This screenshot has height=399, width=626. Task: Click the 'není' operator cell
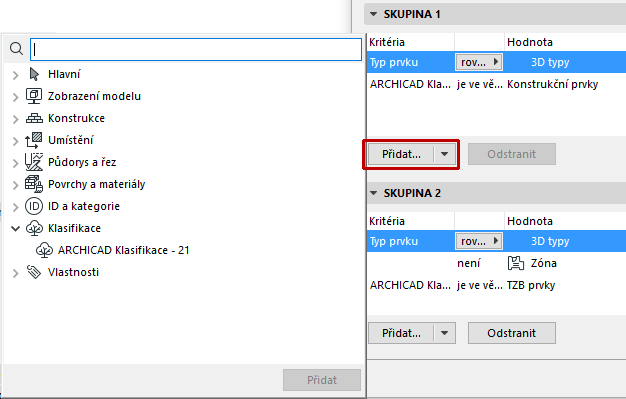click(469, 263)
